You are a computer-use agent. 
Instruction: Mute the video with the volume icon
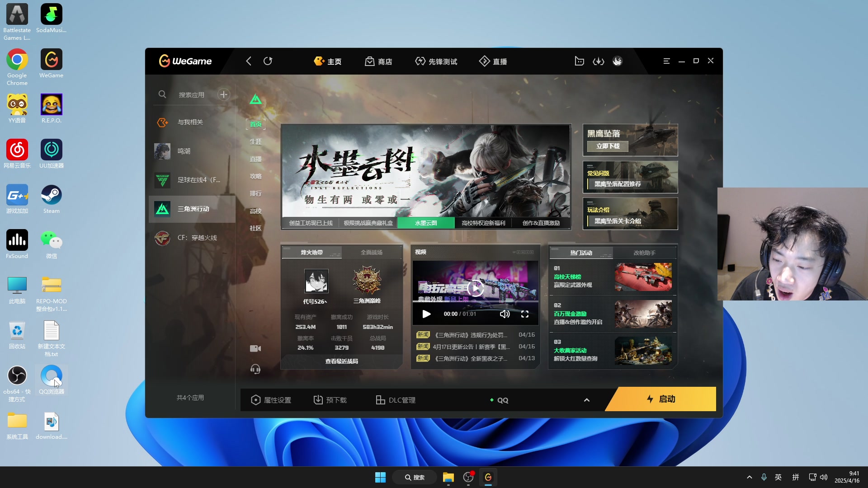[505, 314]
